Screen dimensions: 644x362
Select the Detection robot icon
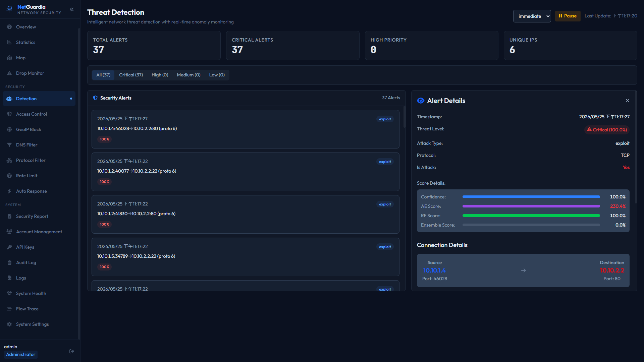pyautogui.click(x=9, y=99)
